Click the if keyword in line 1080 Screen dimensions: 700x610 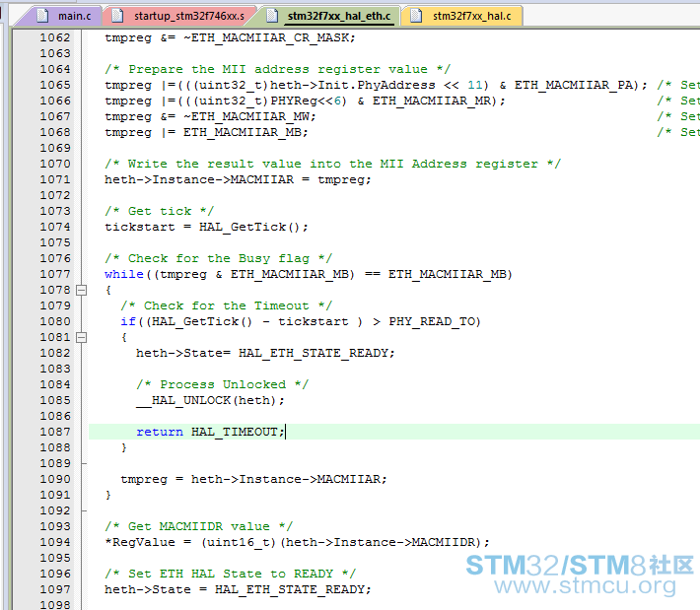point(128,321)
